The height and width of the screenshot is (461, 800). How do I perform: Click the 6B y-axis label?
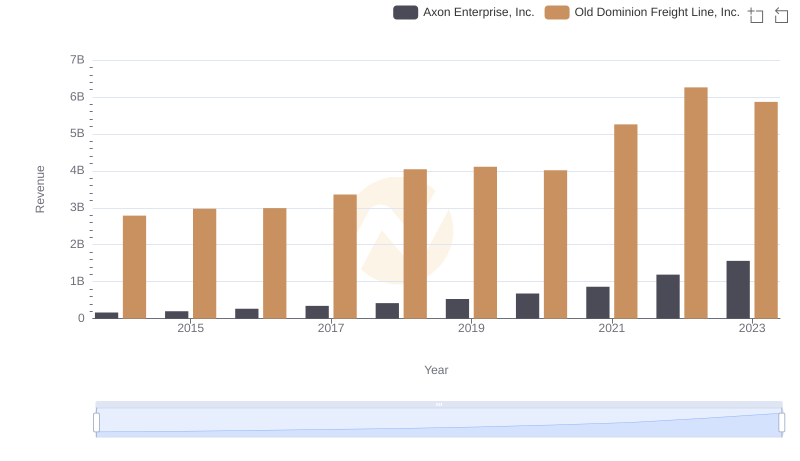pyautogui.click(x=77, y=97)
